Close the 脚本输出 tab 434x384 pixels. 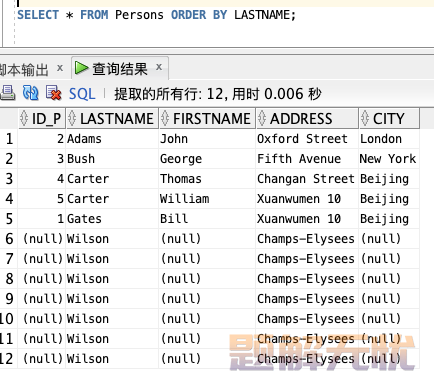coord(60,68)
